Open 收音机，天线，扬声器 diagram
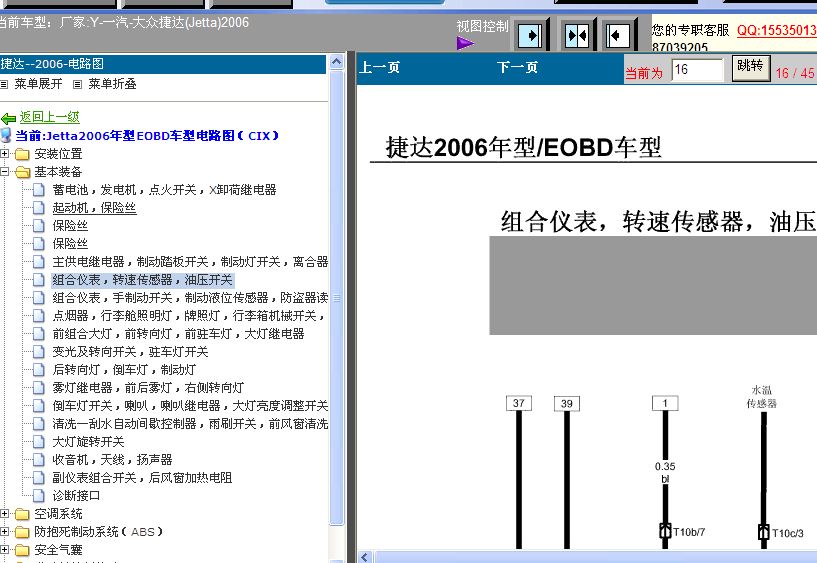This screenshot has width=817, height=563. click(x=112, y=460)
